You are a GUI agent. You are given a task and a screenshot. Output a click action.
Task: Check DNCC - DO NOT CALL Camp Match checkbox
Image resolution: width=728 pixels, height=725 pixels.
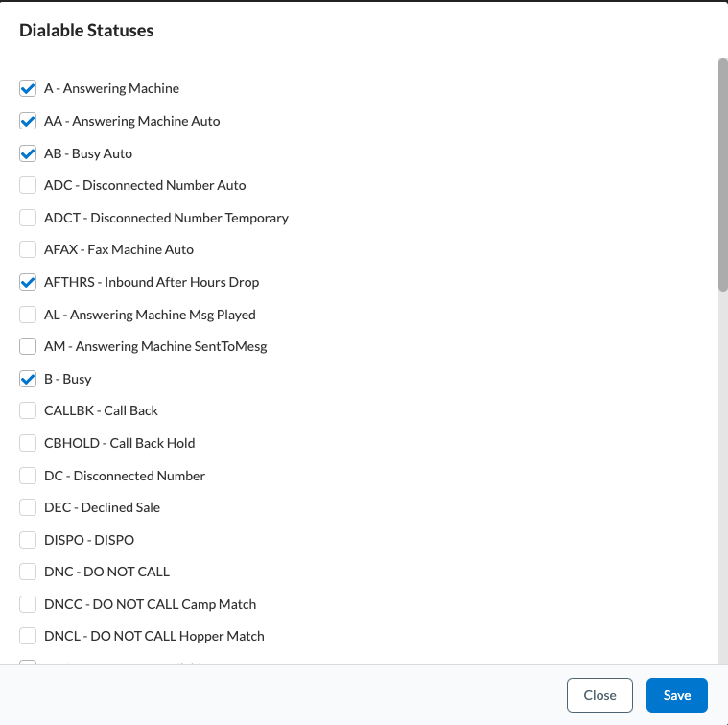(28, 604)
